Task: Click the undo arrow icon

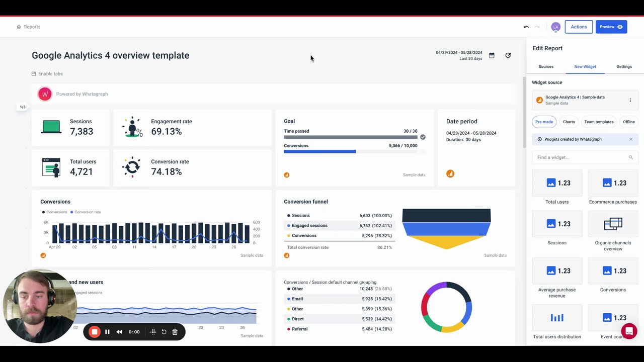Action: coord(526,27)
